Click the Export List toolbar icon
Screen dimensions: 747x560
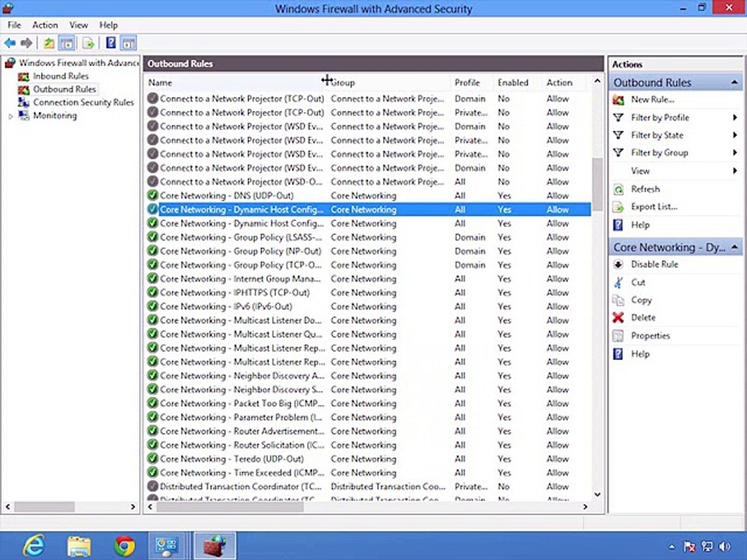88,44
